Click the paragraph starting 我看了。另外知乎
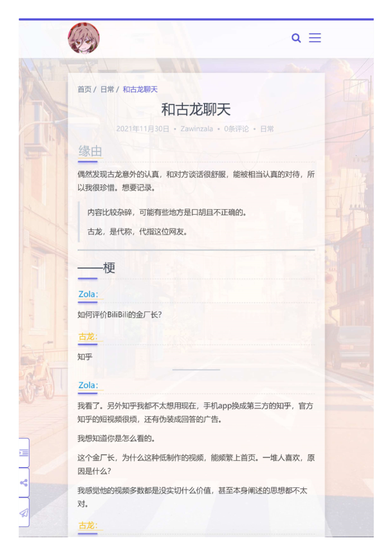This screenshot has width=392, height=555. click(x=196, y=413)
